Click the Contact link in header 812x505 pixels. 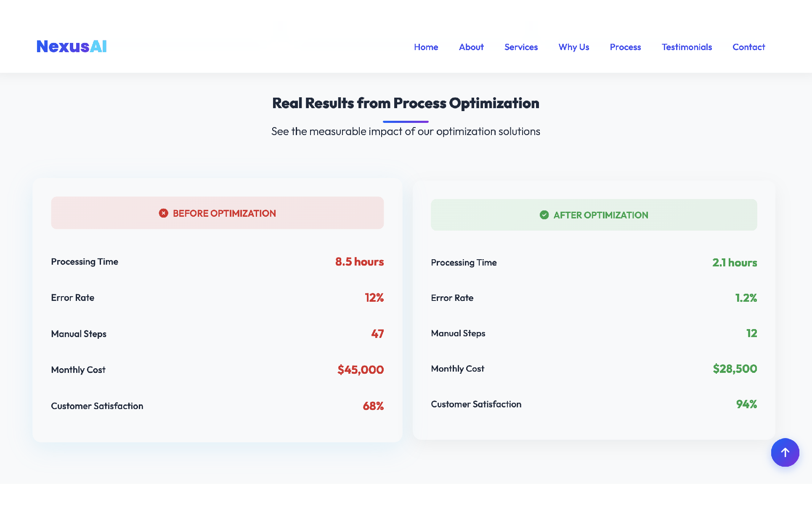point(748,47)
